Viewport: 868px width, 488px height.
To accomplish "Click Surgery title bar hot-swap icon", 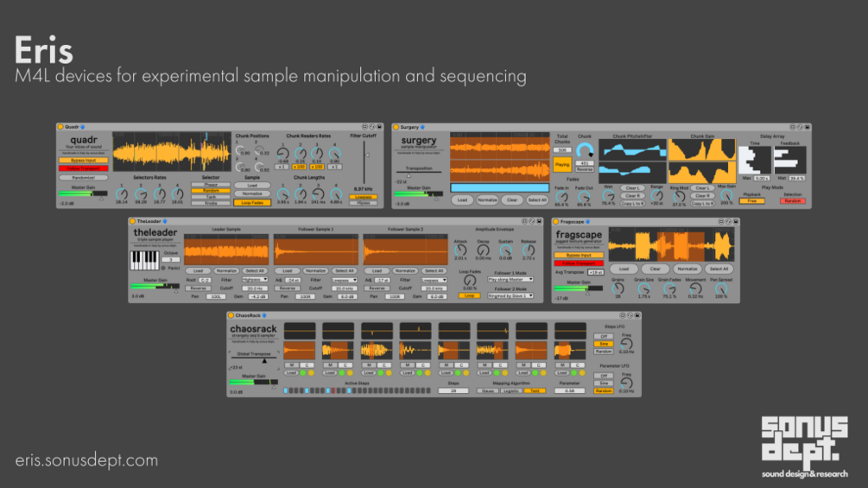I will pyautogui.click(x=800, y=127).
